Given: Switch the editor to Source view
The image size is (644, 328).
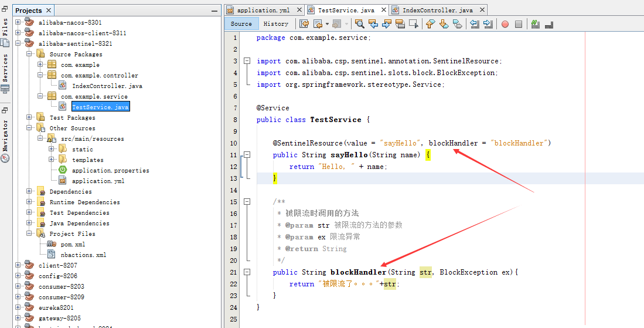Looking at the screenshot, I should click(241, 24).
